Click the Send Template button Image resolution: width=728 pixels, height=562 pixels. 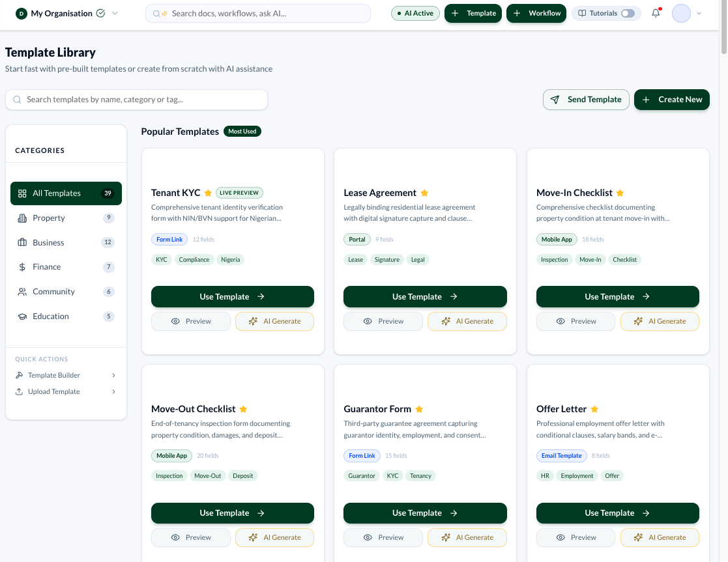[x=586, y=100]
